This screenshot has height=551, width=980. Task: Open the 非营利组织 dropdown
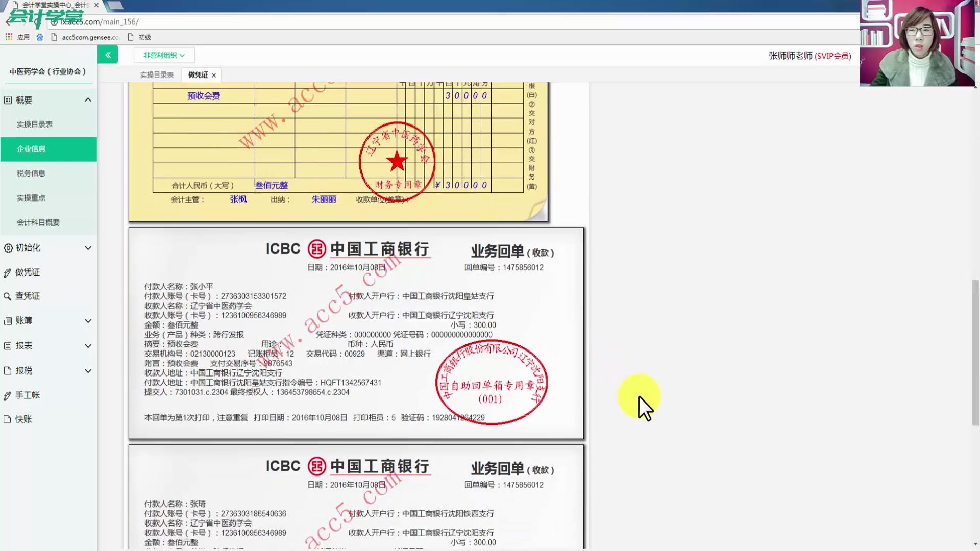point(164,55)
